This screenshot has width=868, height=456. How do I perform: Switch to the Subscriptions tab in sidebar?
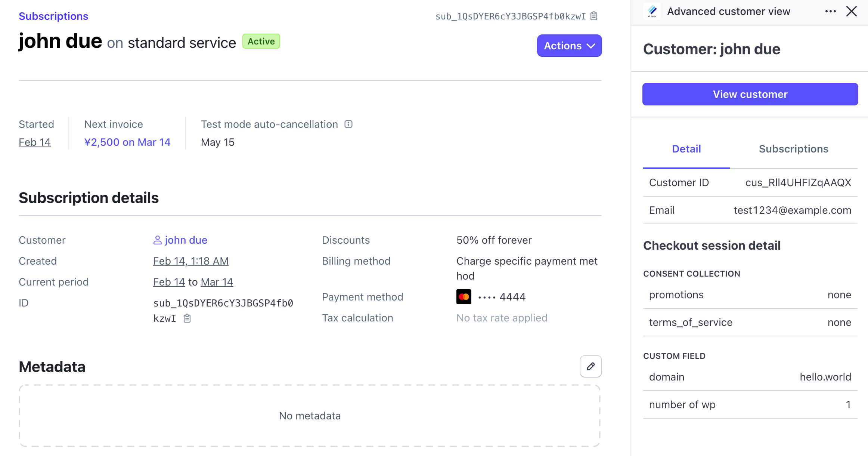tap(793, 149)
